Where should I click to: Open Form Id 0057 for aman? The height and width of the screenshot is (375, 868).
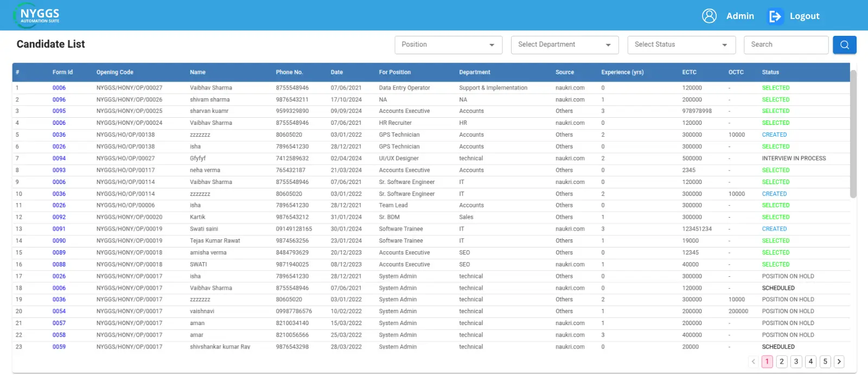(59, 323)
